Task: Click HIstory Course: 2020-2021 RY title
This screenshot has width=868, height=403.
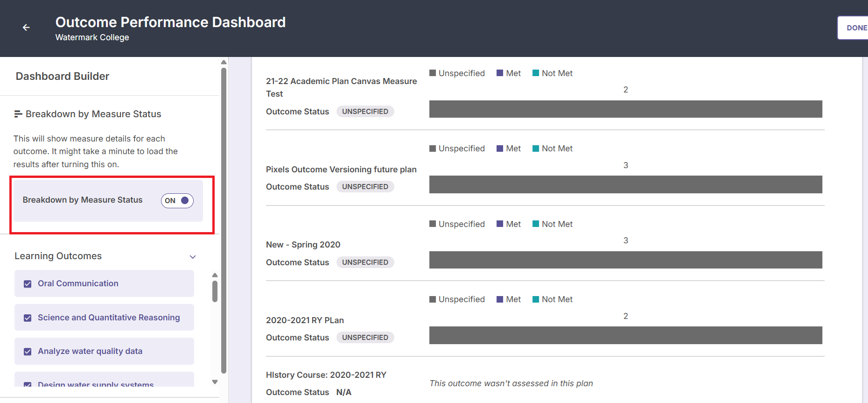Action: [x=326, y=375]
